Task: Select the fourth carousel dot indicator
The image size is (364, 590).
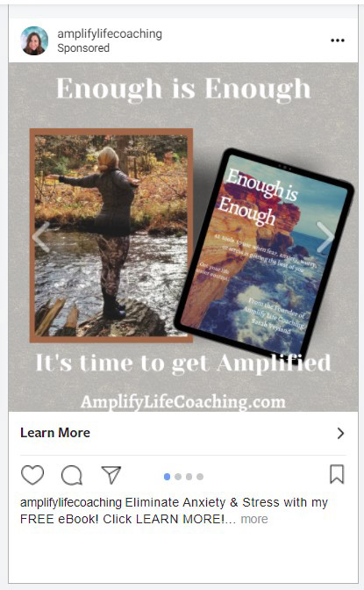Action: [200, 477]
